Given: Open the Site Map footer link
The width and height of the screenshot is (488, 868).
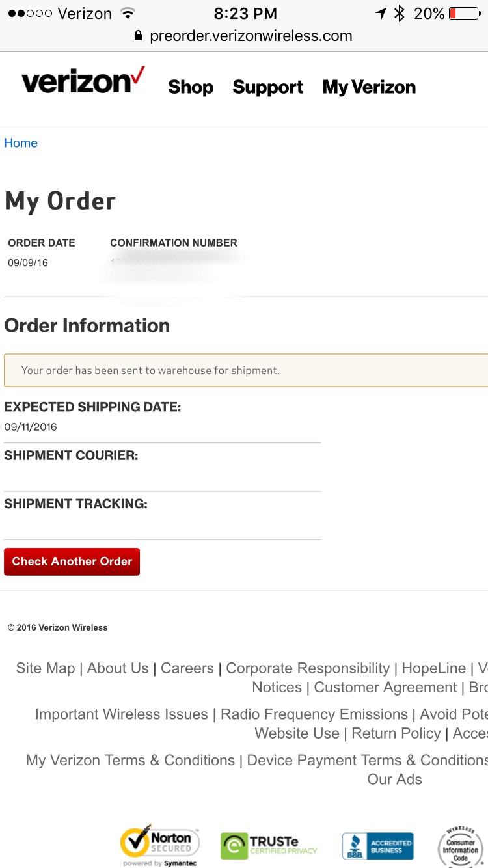Looking at the screenshot, I should pyautogui.click(x=46, y=668).
